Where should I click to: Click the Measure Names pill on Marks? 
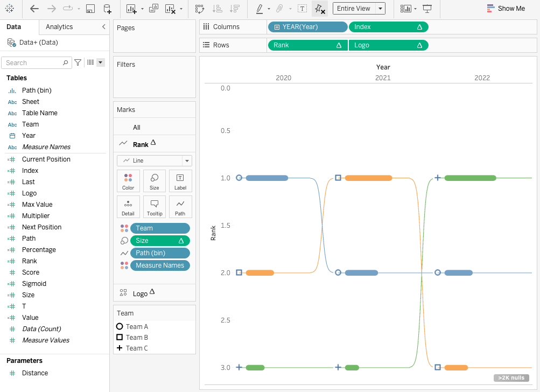coord(160,265)
